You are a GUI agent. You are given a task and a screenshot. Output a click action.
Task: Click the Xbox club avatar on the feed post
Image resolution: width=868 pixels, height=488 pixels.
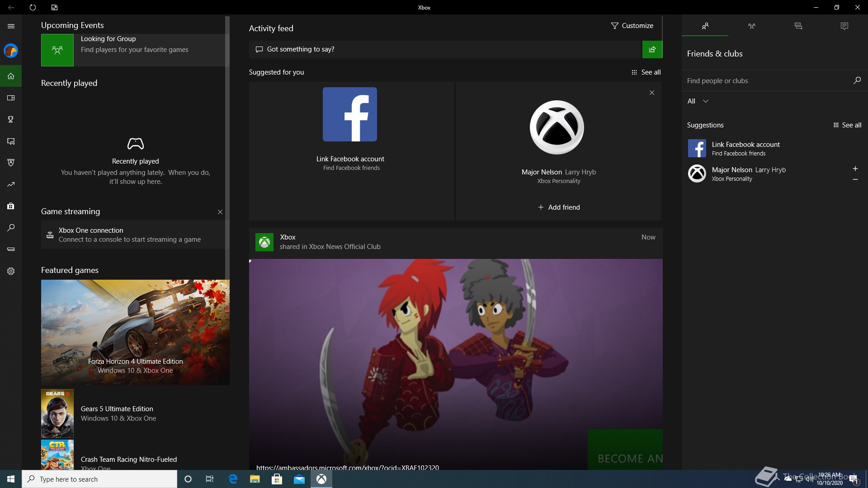[264, 242]
